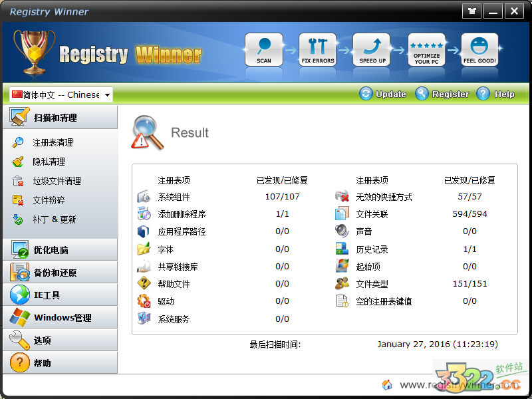Screen dimensions: 532x399
Task: Open the 选项 section
Action: pyautogui.click(x=60, y=340)
